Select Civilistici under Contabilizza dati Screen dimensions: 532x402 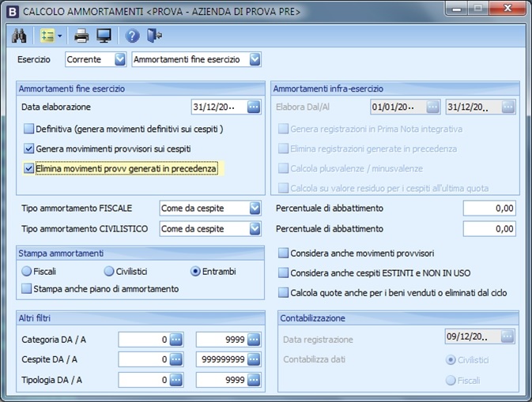[x=451, y=360]
